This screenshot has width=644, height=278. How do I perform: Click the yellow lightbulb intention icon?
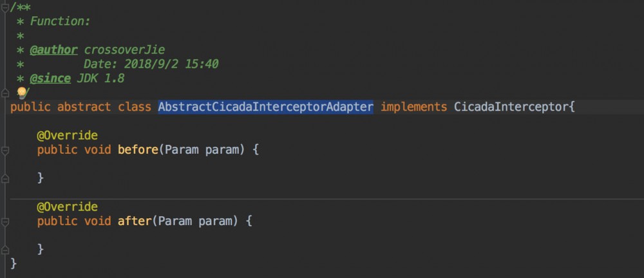coord(21,92)
